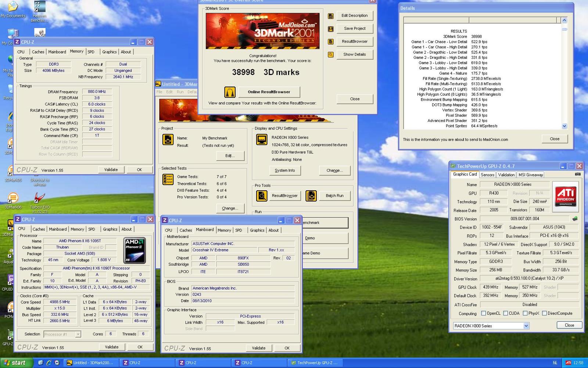Click the ATI tray icon in the taskbar
The height and width of the screenshot is (368, 588).
(568, 363)
